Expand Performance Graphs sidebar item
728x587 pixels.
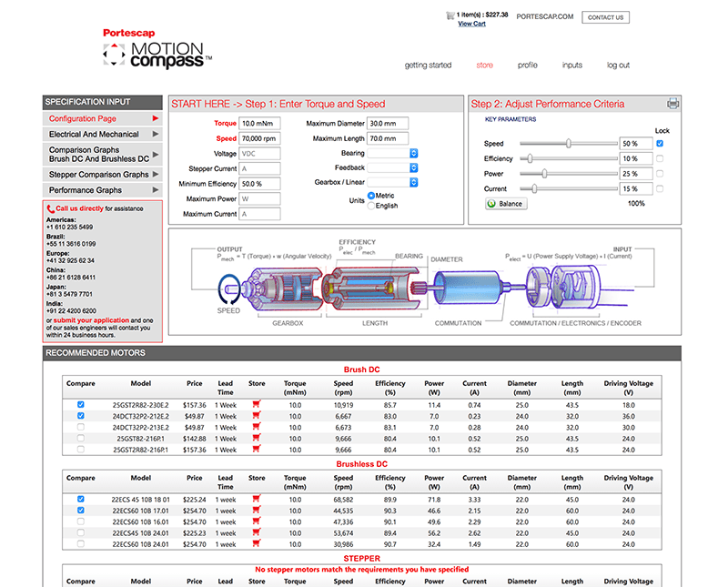tap(103, 190)
